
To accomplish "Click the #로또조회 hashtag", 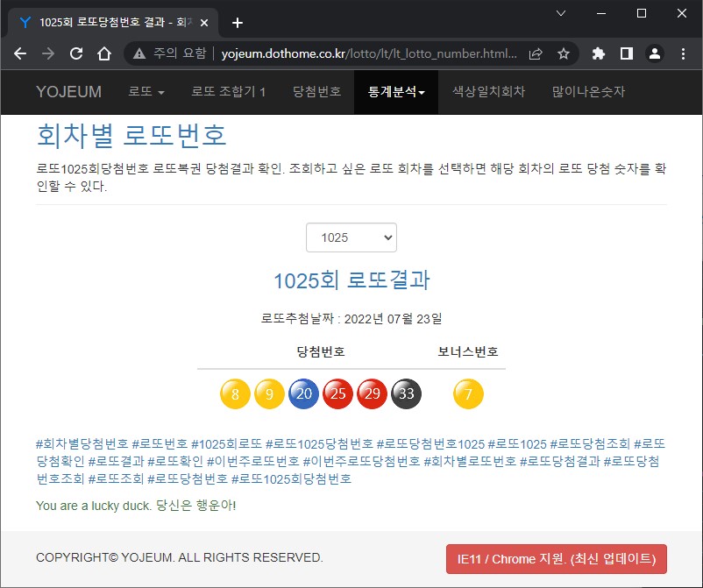I will coord(116,479).
